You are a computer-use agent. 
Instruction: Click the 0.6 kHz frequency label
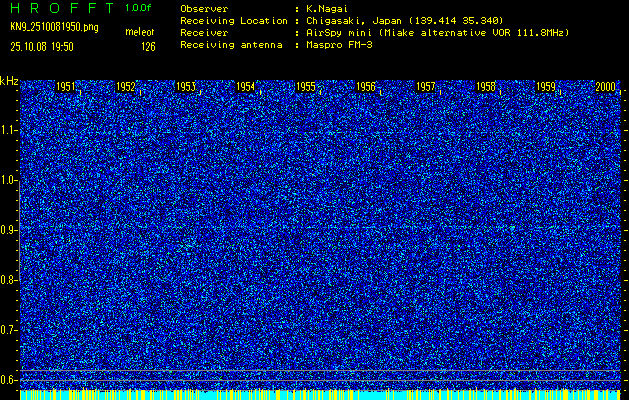[x=9, y=379]
